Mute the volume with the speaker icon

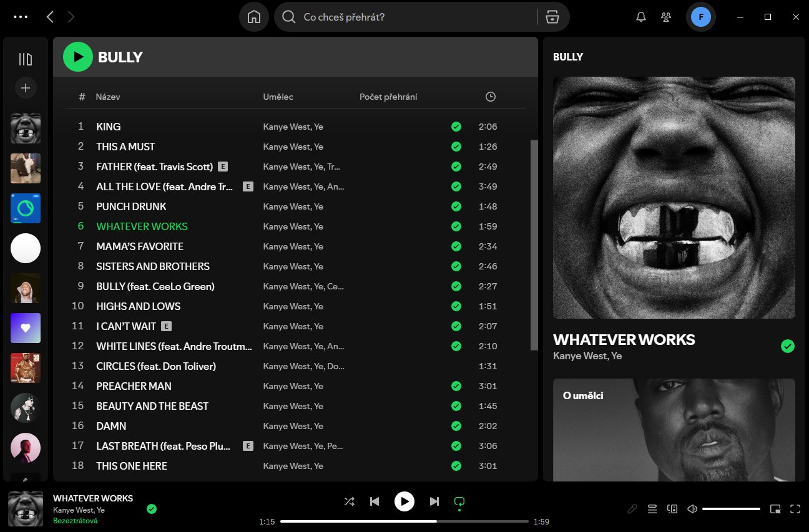tap(692, 509)
